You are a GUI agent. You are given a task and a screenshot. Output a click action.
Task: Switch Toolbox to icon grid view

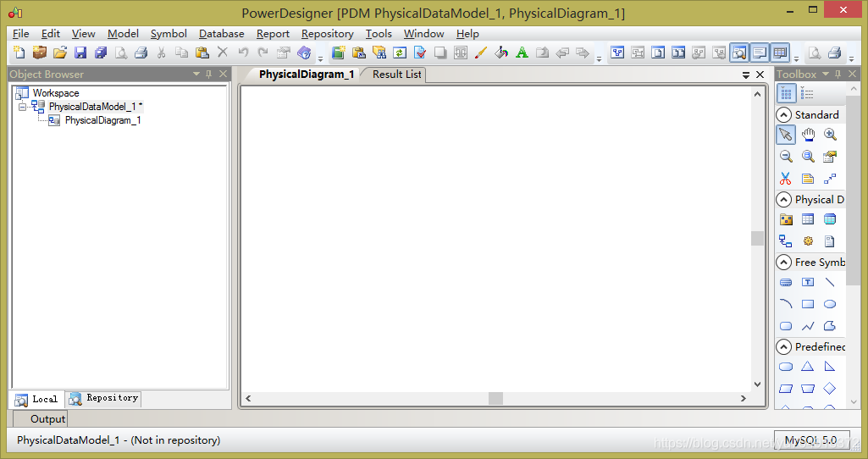(786, 93)
